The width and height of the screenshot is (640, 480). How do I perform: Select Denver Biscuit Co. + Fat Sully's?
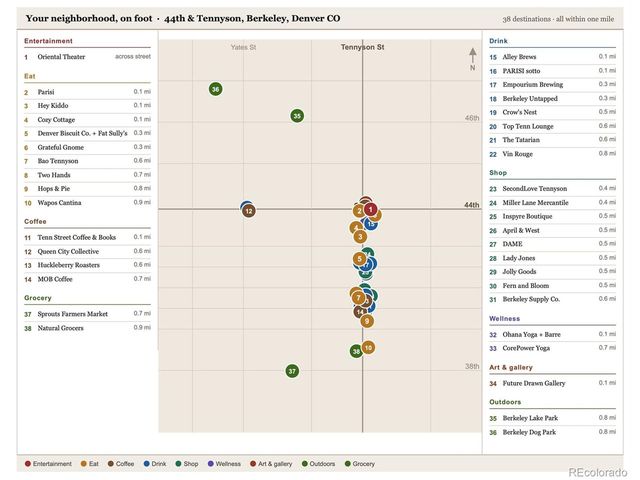coord(87,133)
